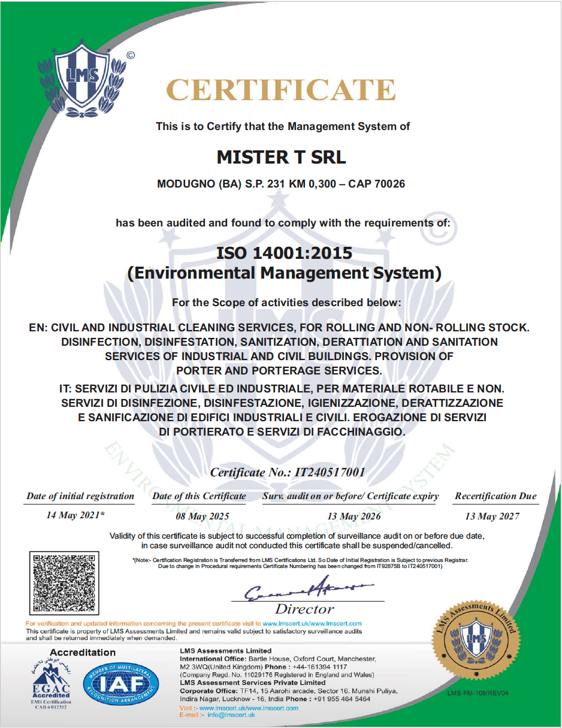Click the date 13 May 2027
562x728 pixels.
(492, 516)
